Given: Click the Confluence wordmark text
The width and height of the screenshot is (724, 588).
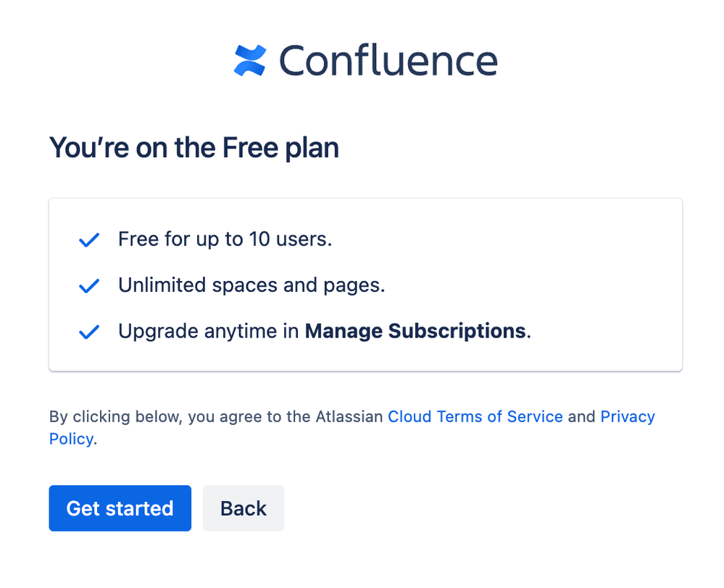Looking at the screenshot, I should point(388,60).
